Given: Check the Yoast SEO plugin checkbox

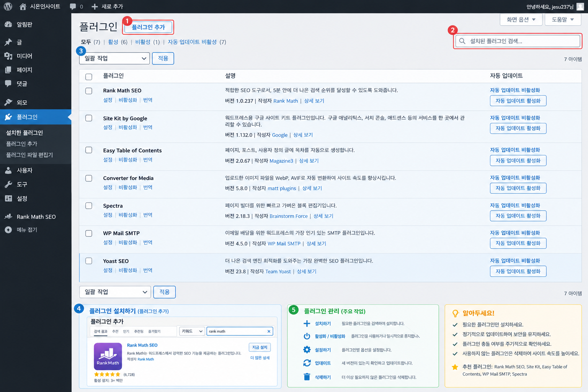Looking at the screenshot, I should pos(89,261).
